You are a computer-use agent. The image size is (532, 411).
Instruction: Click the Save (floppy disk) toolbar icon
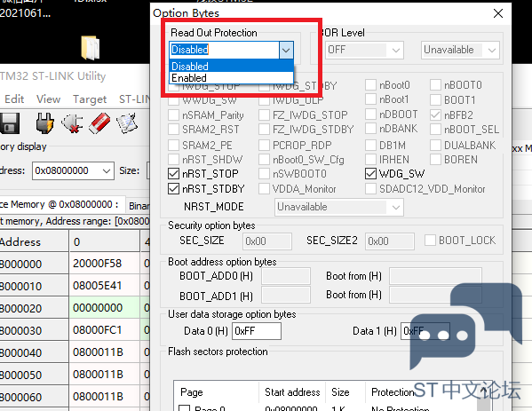(10, 123)
